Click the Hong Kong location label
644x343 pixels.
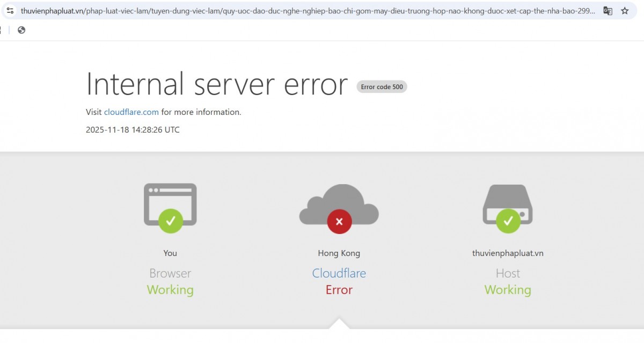click(x=339, y=253)
